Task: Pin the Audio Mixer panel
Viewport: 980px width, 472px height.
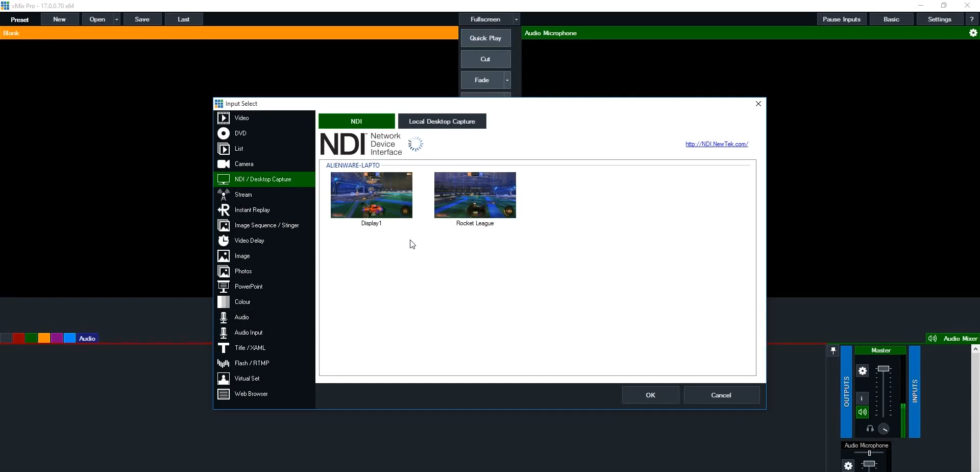Action: pos(833,350)
